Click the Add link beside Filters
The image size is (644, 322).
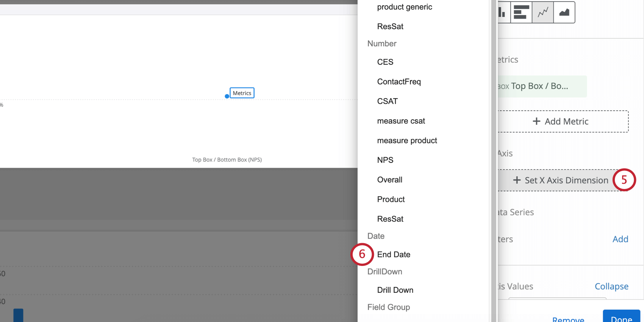pos(620,239)
